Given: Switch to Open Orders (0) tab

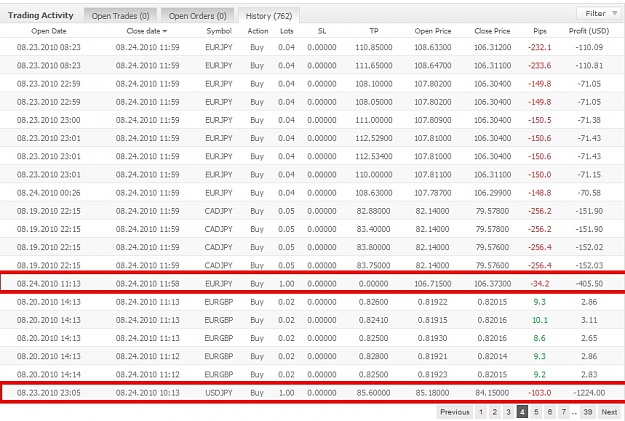Looking at the screenshot, I should tap(197, 16).
